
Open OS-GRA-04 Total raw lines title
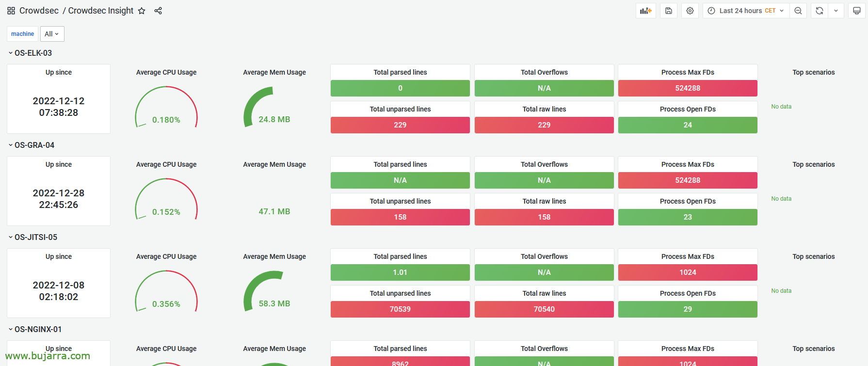click(x=544, y=201)
